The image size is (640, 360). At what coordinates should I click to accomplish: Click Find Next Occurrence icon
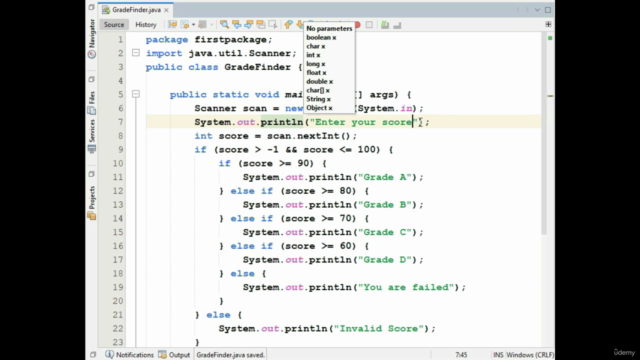(248, 25)
